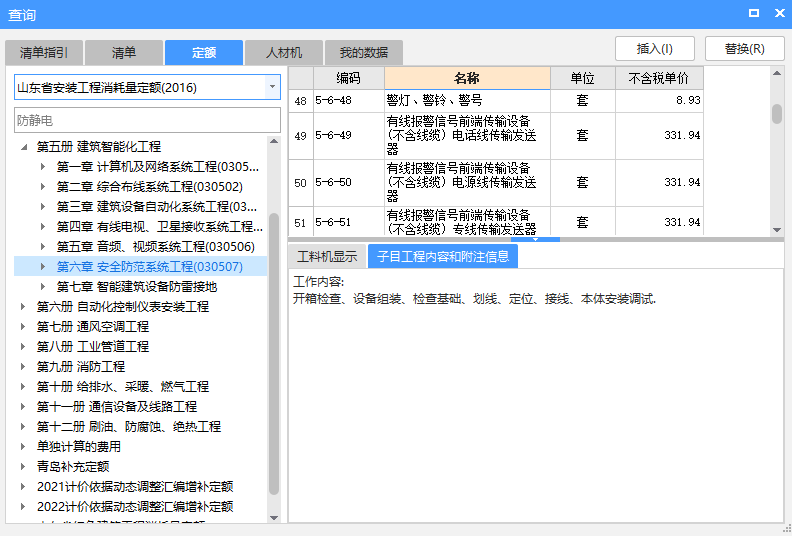
Task: Open the 清单 tab
Action: (124, 53)
